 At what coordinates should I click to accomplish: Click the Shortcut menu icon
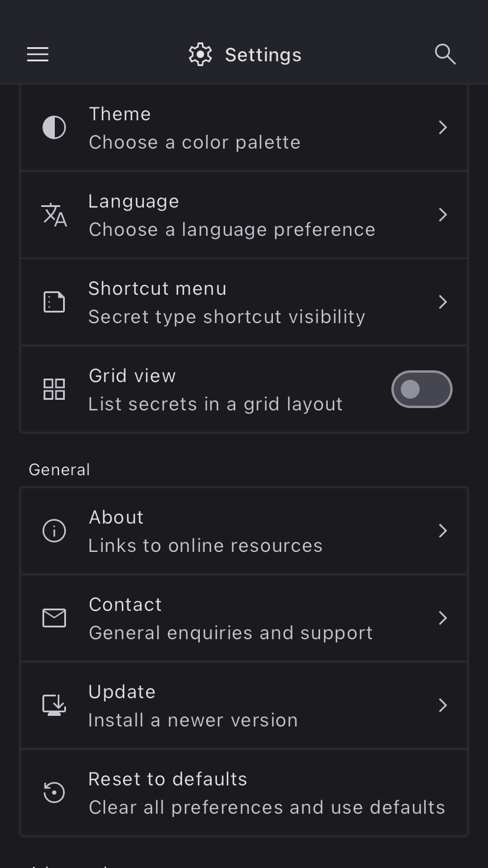point(54,302)
